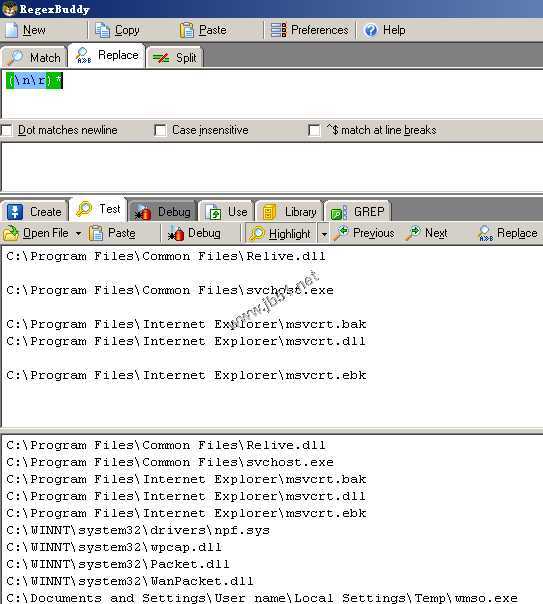
Task: Open the Open File dropdown arrow
Action: click(78, 233)
